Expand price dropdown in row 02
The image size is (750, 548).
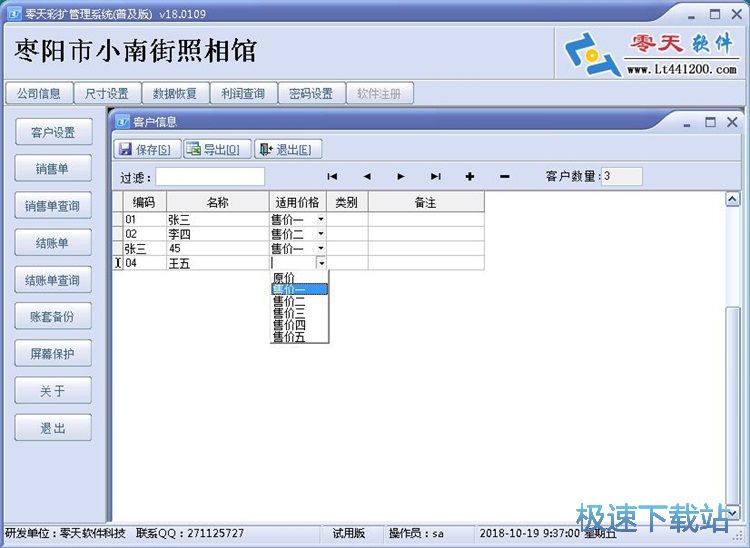[x=320, y=234]
